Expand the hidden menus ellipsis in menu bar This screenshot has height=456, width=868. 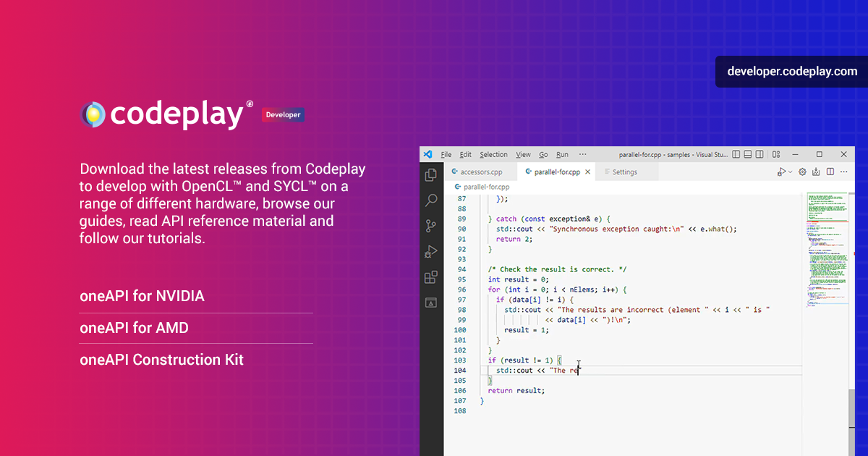pyautogui.click(x=582, y=154)
